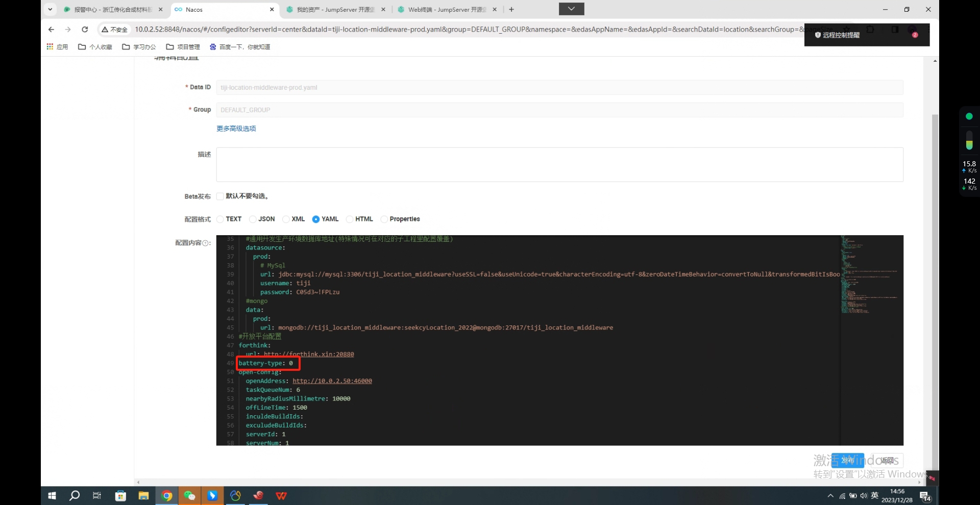Viewport: 980px width, 505px height.
Task: Click the battery-type: 0 line in the editor
Action: pos(266,363)
